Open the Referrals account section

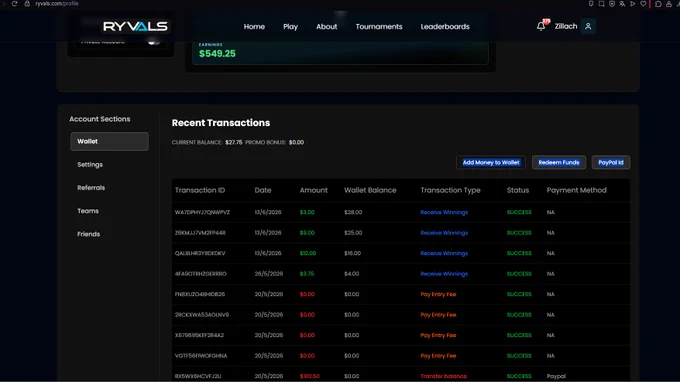[91, 188]
